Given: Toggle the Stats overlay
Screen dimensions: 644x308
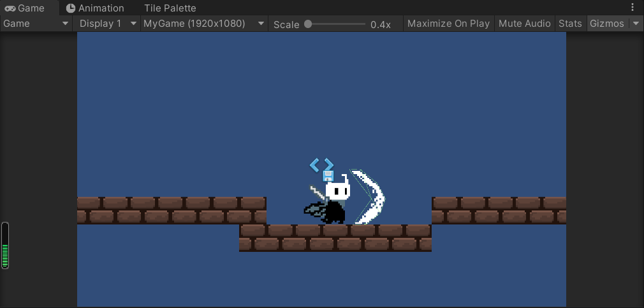Looking at the screenshot, I should pos(570,24).
